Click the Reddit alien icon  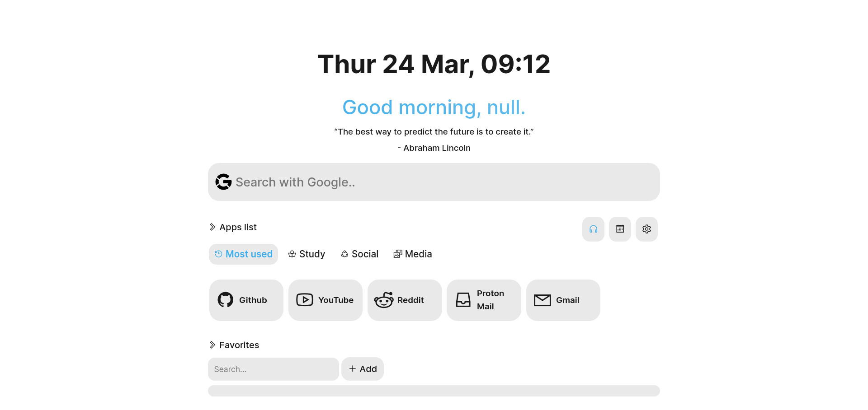384,300
